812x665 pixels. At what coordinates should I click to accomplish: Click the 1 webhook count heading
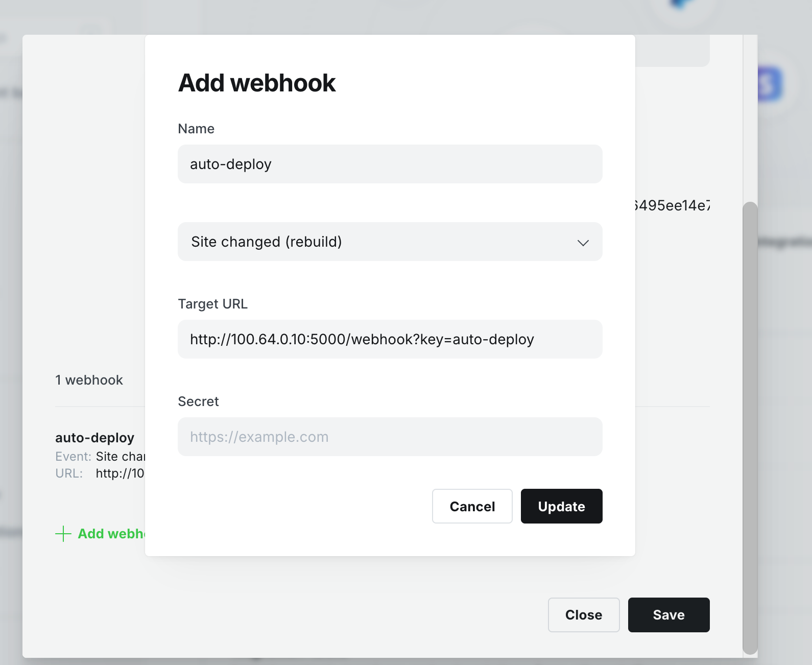pyautogui.click(x=89, y=380)
